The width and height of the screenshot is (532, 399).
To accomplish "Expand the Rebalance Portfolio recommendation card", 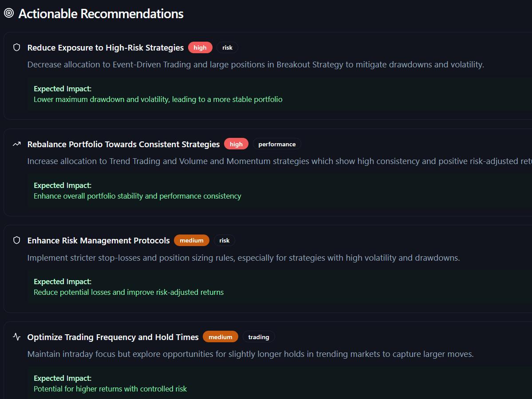I will (266, 172).
